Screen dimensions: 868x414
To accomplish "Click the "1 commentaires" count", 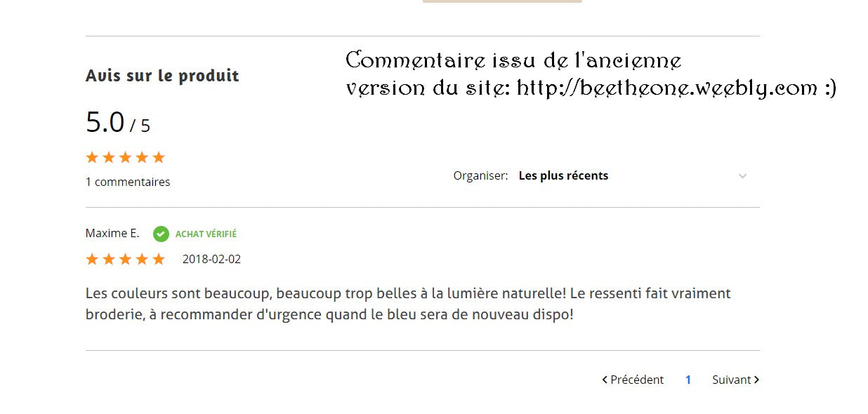I will coord(128,182).
